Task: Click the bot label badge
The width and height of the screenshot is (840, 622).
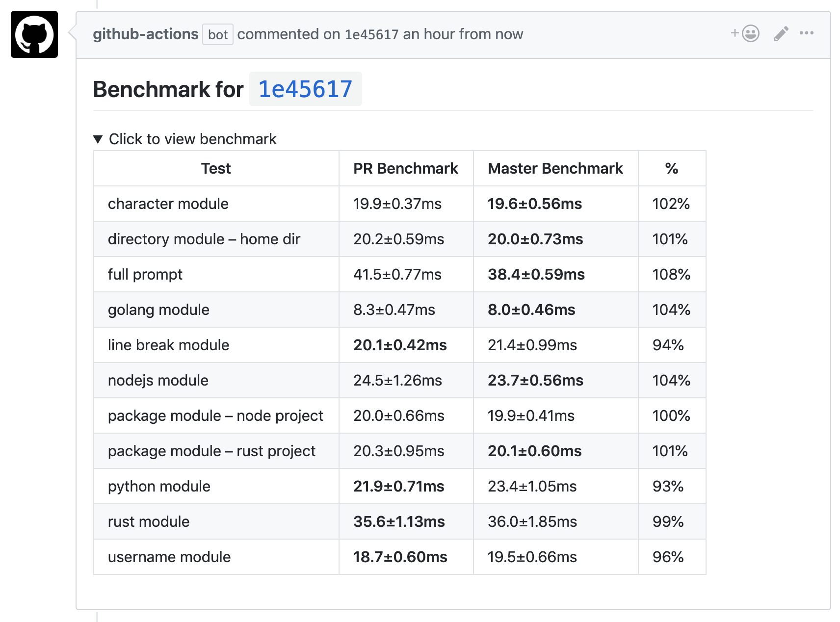Action: pos(218,34)
